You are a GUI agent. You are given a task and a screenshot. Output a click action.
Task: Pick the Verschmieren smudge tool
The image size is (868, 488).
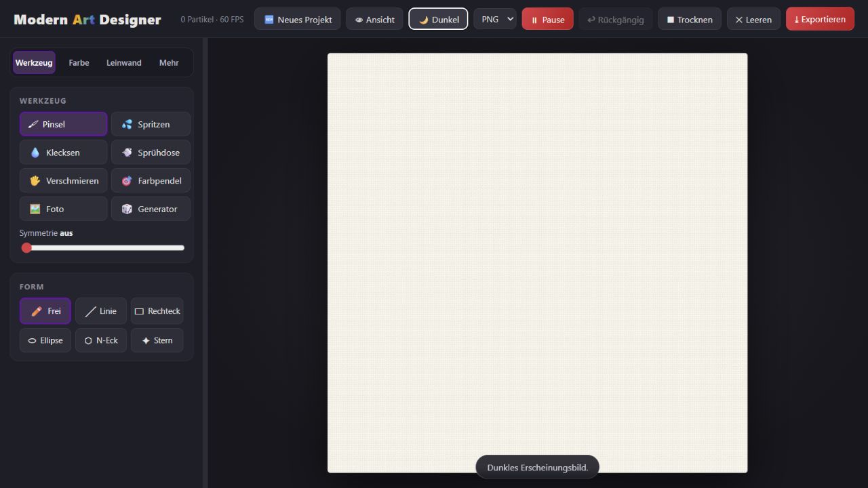click(x=63, y=181)
